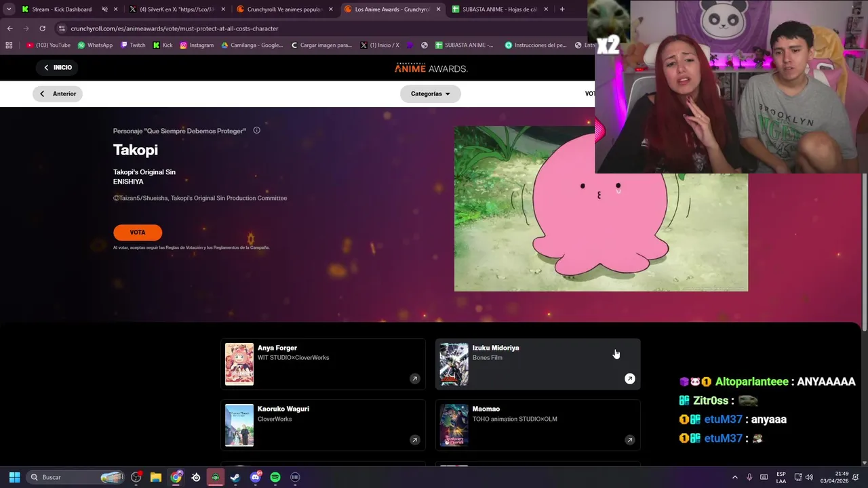Open the ESP LAA language switcher
The width and height of the screenshot is (868, 488).
(781, 477)
